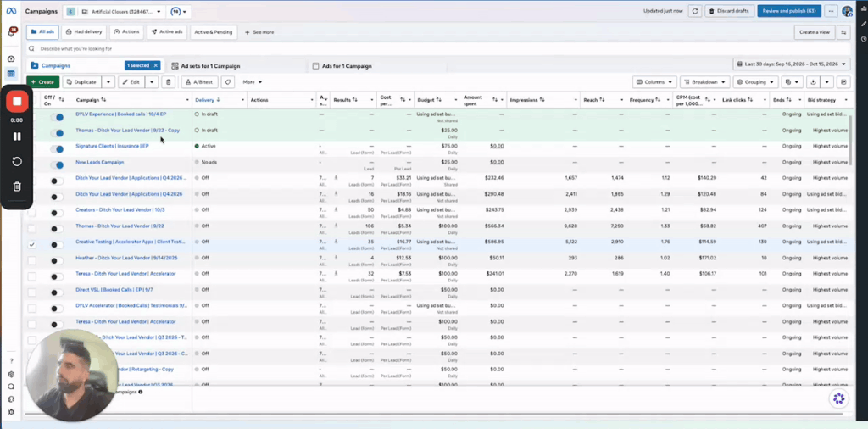Open the account overview gauge icon

click(11, 58)
